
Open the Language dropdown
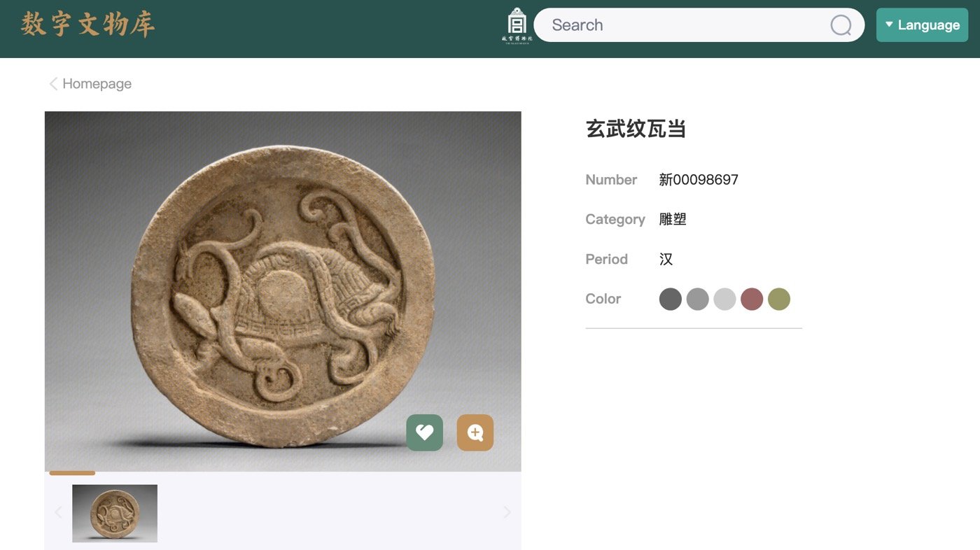pos(922,25)
